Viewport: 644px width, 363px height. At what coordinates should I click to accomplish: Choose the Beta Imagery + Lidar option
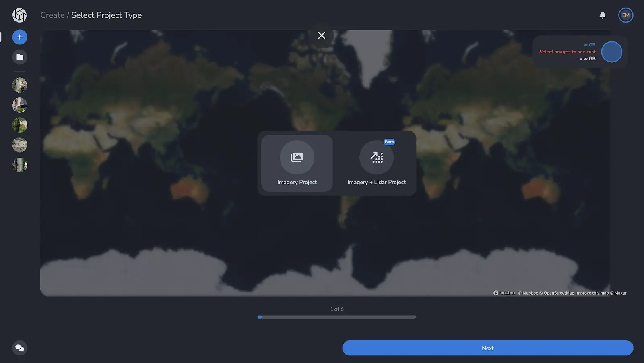[x=376, y=163]
